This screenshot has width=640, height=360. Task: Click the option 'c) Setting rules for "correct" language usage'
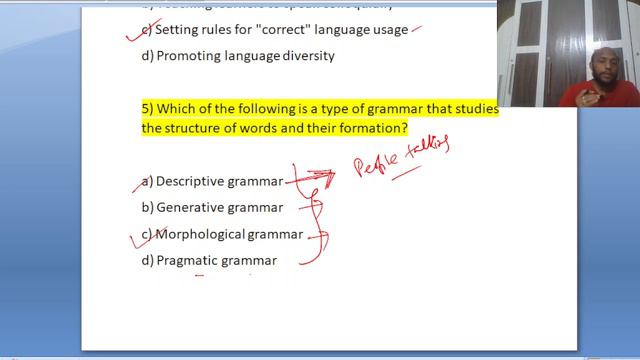click(x=275, y=30)
